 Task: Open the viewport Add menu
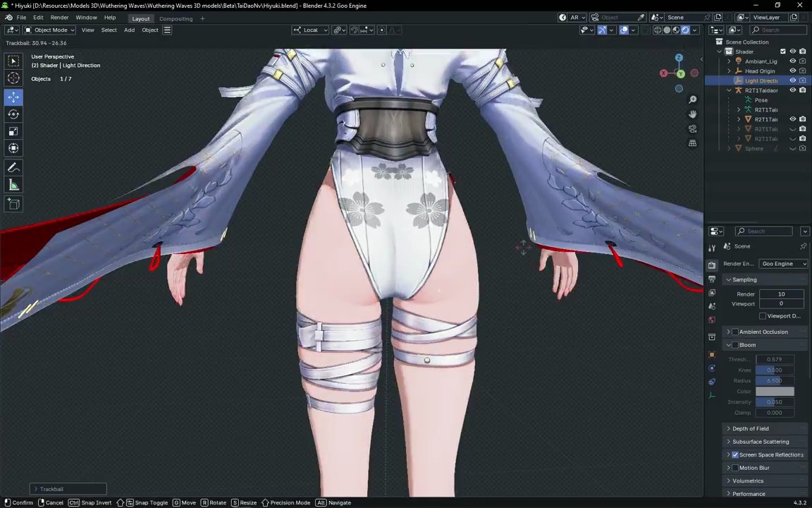point(129,30)
